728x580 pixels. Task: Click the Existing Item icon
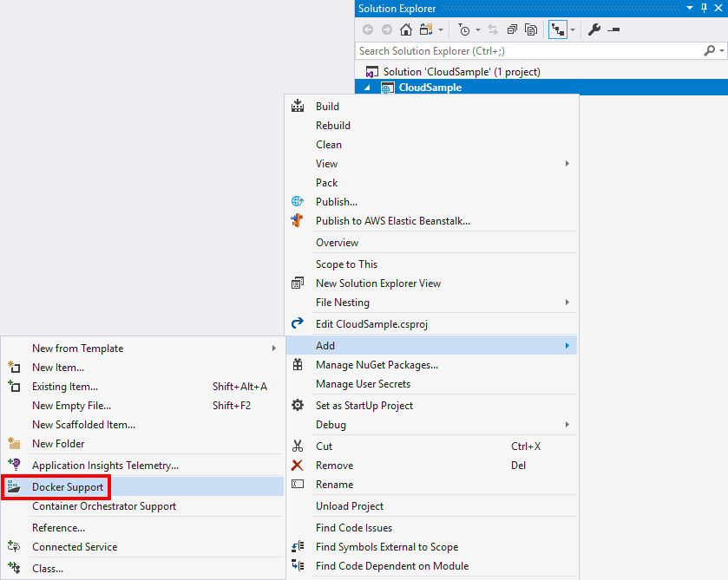pos(14,386)
